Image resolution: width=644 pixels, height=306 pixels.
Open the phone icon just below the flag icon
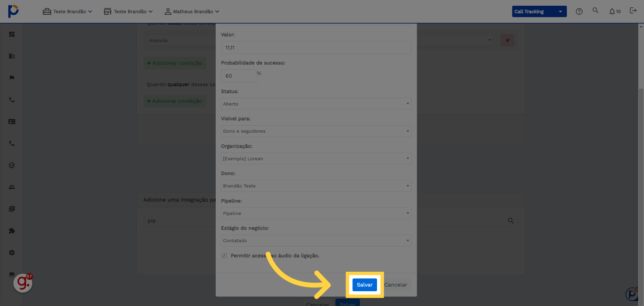(x=12, y=100)
